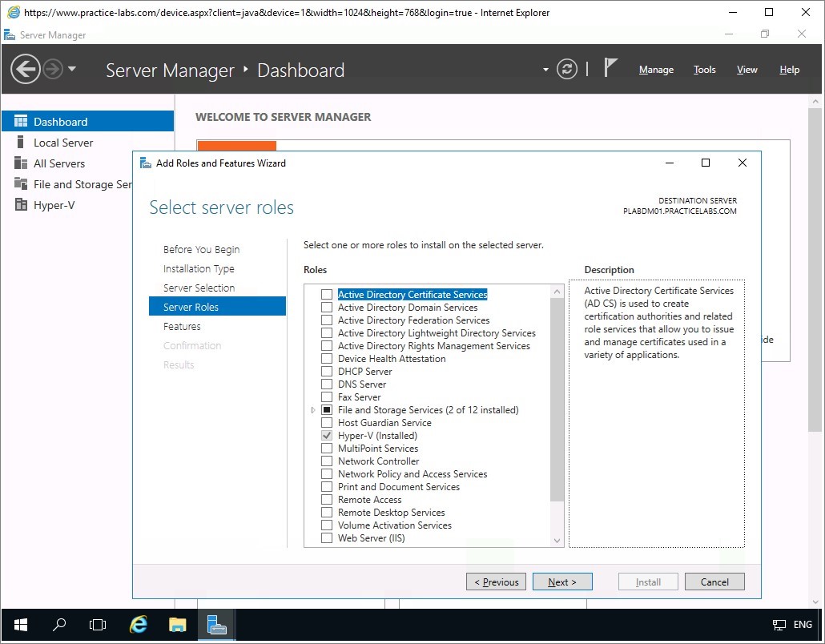Click the Server Manager back arrow
This screenshot has height=644, width=825.
26,69
